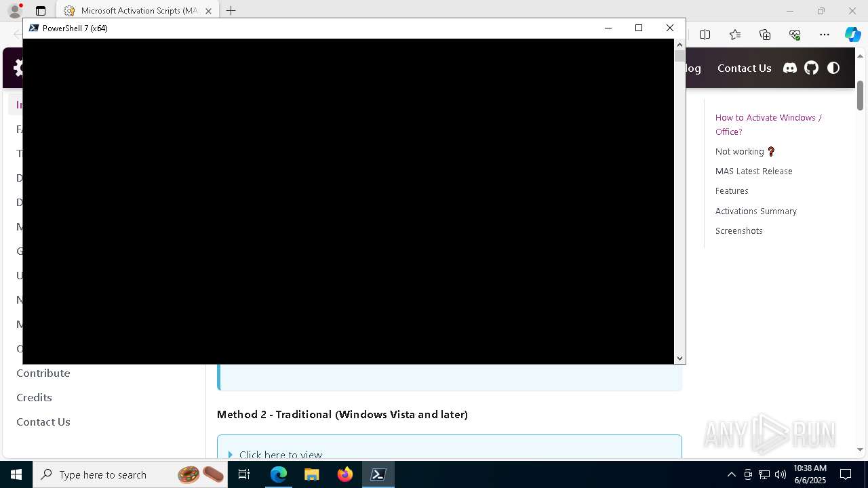Screen dimensions: 868x488
Task: Close the Microsoft Activation Scripts tab
Action: 208,11
